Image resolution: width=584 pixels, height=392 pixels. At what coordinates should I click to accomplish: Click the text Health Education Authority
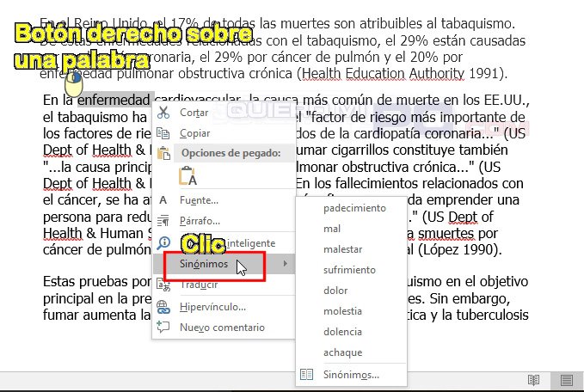coord(383,73)
